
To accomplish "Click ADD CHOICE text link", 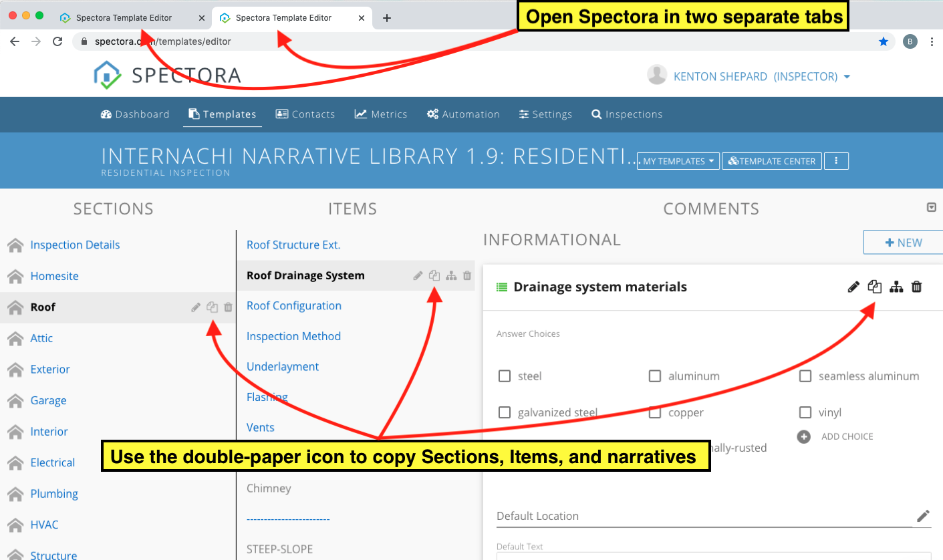I will click(x=847, y=436).
